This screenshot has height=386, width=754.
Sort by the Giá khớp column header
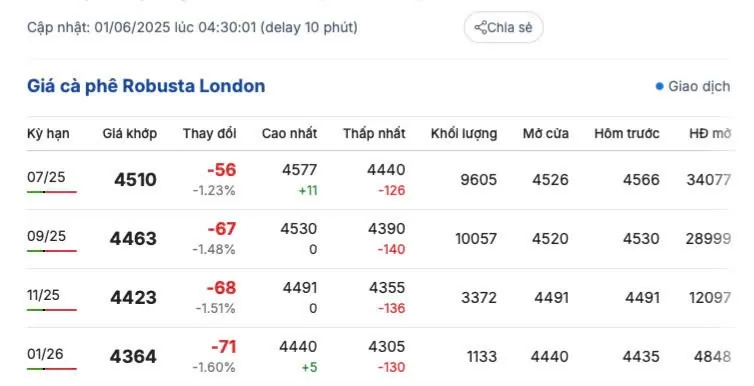[x=130, y=133]
